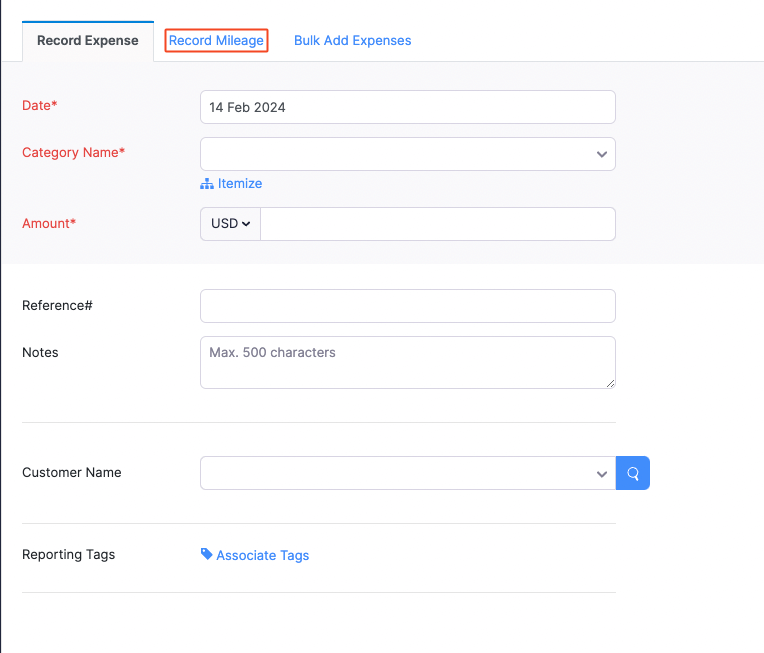Click the red Category Name* label
This screenshot has width=764, height=653.
click(73, 153)
